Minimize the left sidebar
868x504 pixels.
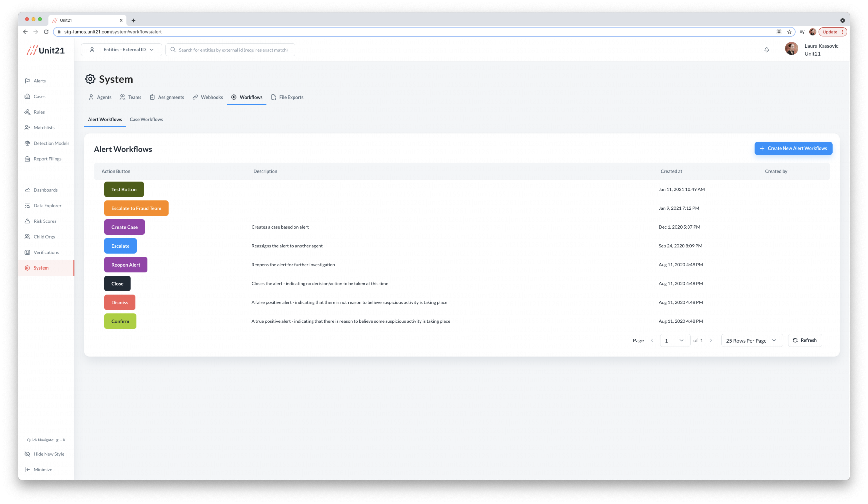42,470
